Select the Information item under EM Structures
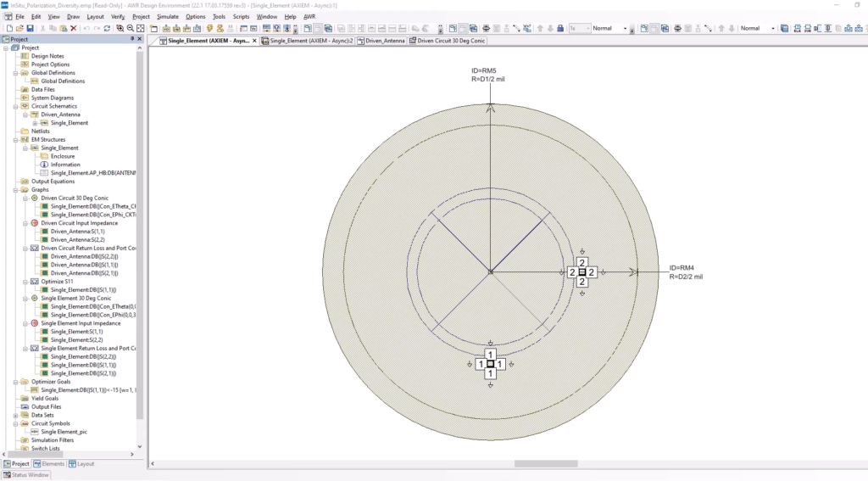868x481 pixels. pyautogui.click(x=64, y=165)
